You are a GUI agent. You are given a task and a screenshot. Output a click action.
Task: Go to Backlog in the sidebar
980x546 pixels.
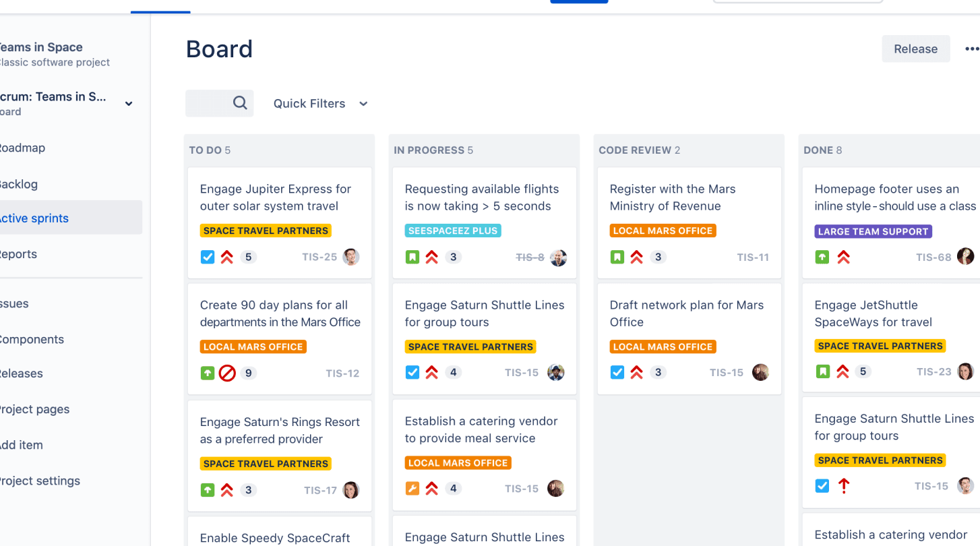pyautogui.click(x=18, y=184)
